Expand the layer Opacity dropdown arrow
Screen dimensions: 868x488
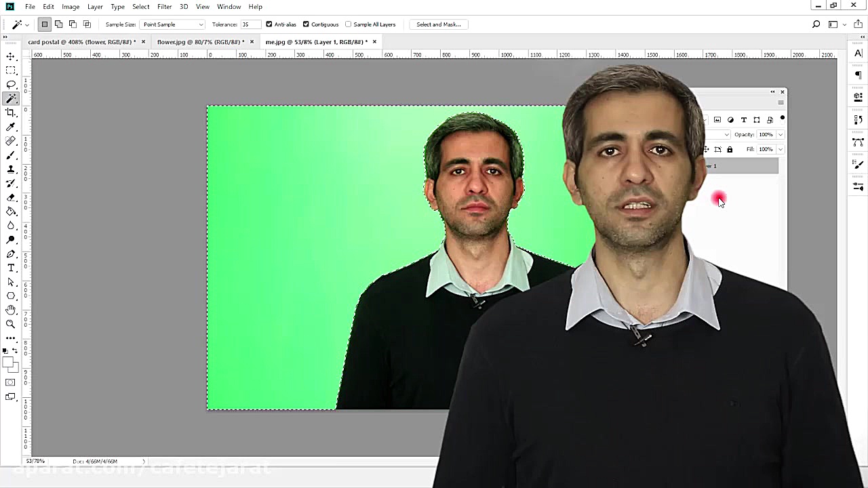click(781, 135)
